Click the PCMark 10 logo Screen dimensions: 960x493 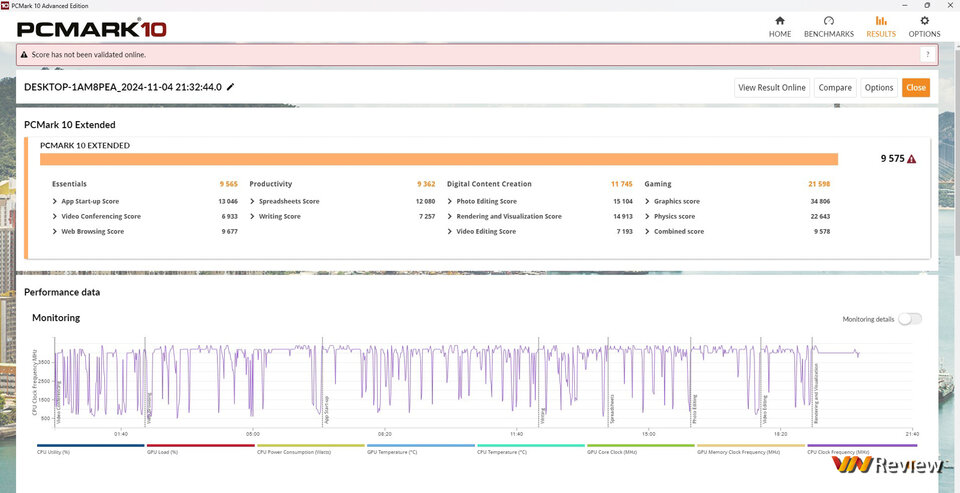coord(92,29)
